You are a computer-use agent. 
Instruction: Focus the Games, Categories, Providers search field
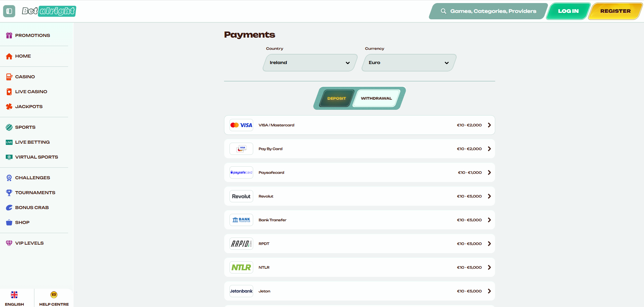pos(488,11)
